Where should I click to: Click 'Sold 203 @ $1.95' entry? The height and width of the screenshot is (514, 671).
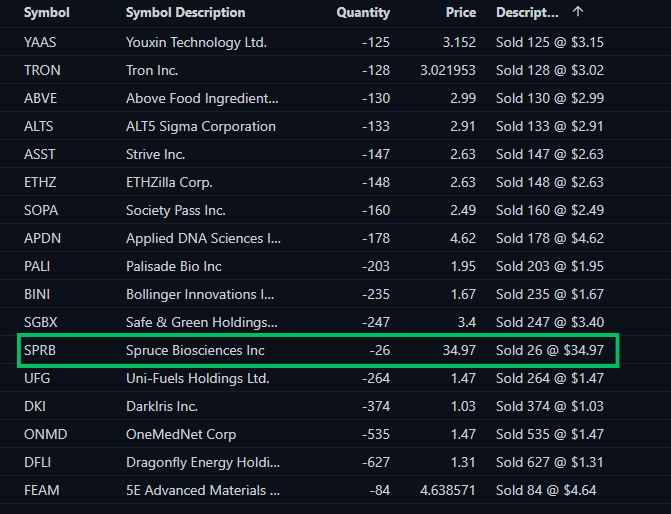coord(549,266)
